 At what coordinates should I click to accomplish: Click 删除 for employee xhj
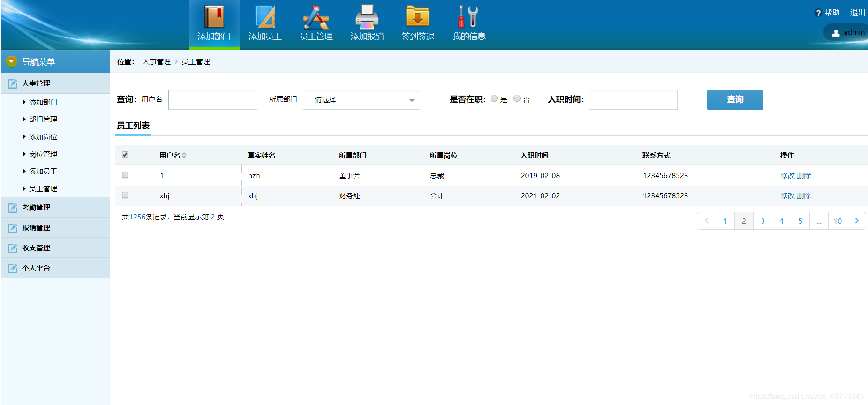coord(804,195)
